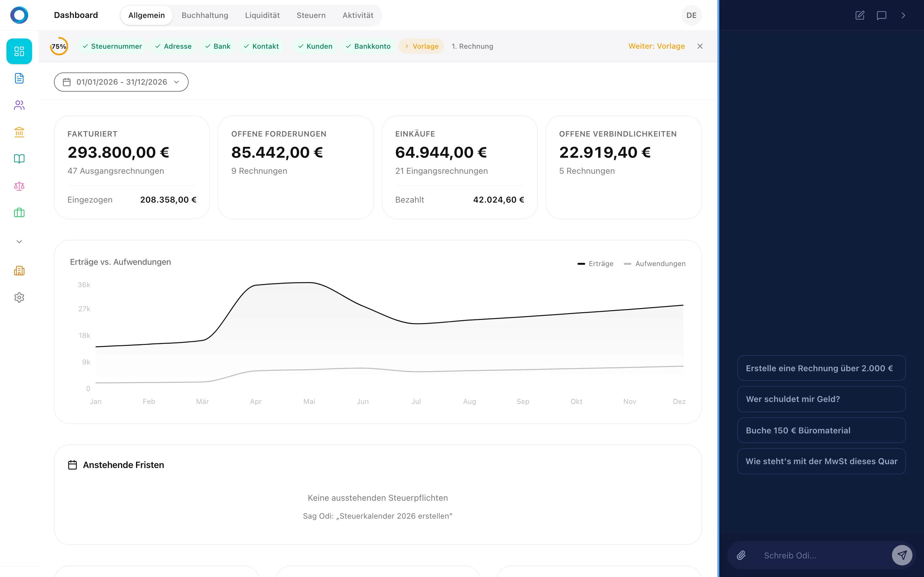Screen dimensions: 924x577
Task: Open chat history via the speech bubble icon
Action: click(882, 15)
